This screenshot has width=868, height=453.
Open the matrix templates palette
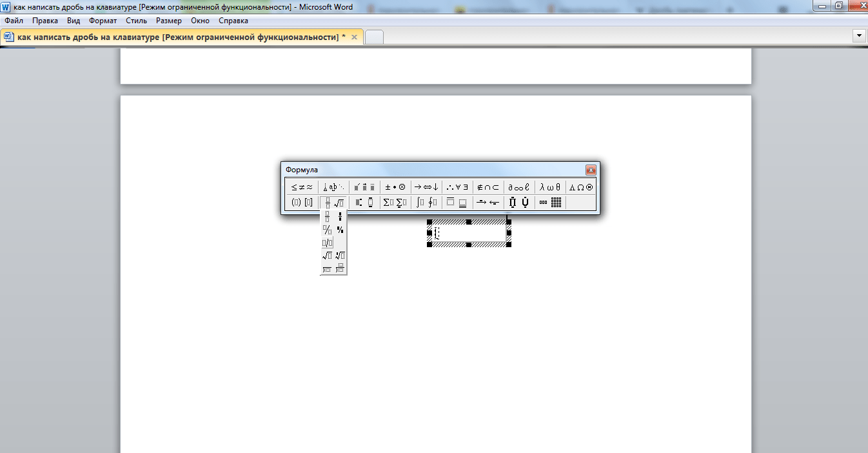(550, 203)
